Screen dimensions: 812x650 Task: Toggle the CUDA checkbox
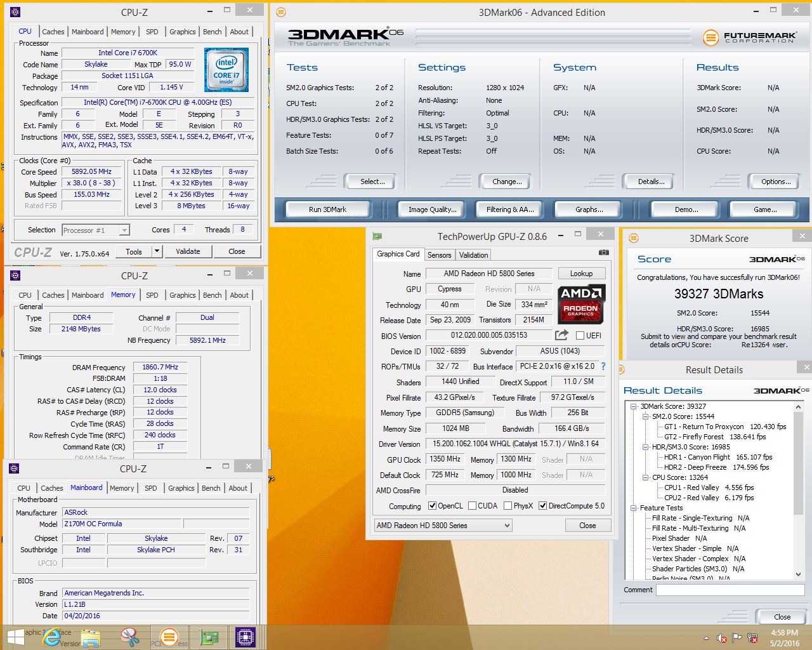pyautogui.click(x=472, y=506)
